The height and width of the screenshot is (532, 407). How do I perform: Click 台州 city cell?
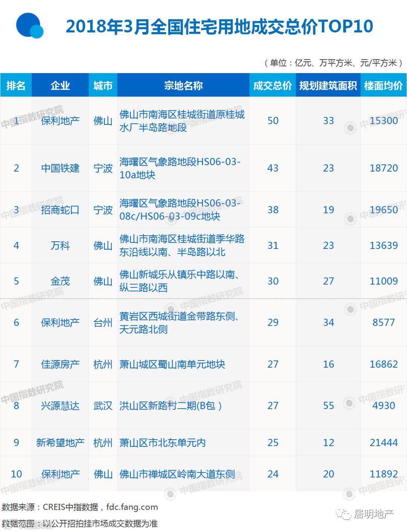pyautogui.click(x=103, y=323)
